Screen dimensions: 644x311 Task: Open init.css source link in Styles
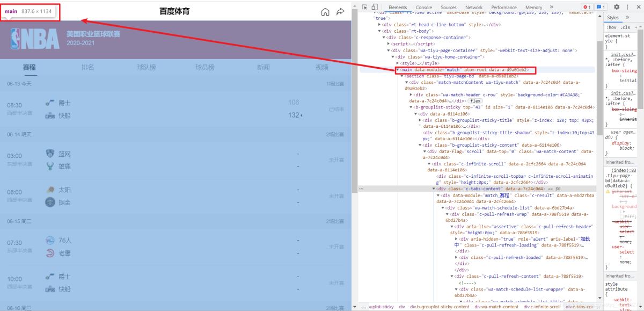(x=623, y=54)
